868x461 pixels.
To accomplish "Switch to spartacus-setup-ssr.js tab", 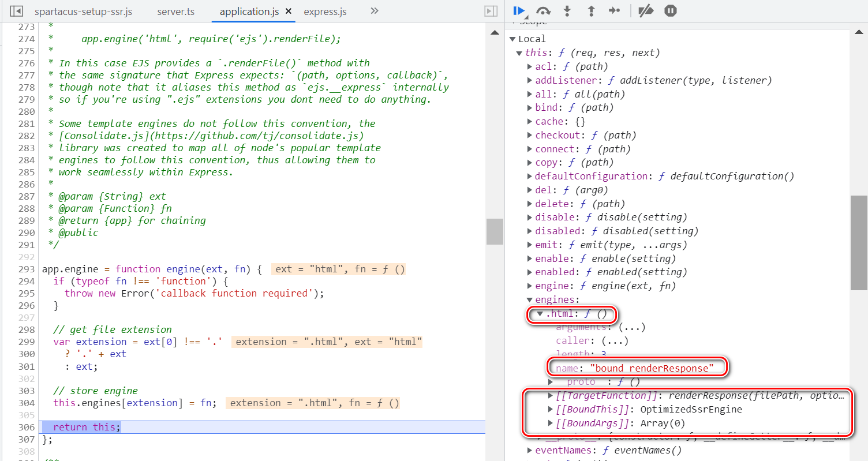I will click(x=83, y=12).
